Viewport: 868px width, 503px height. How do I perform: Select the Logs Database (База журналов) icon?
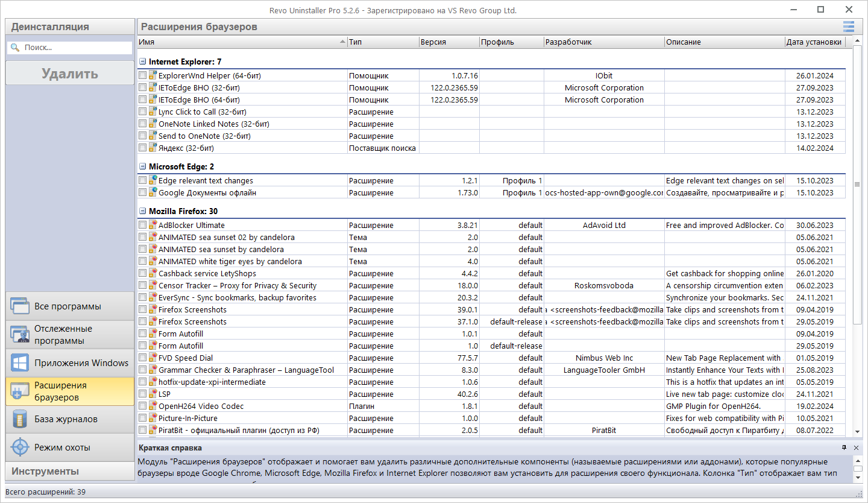[20, 419]
